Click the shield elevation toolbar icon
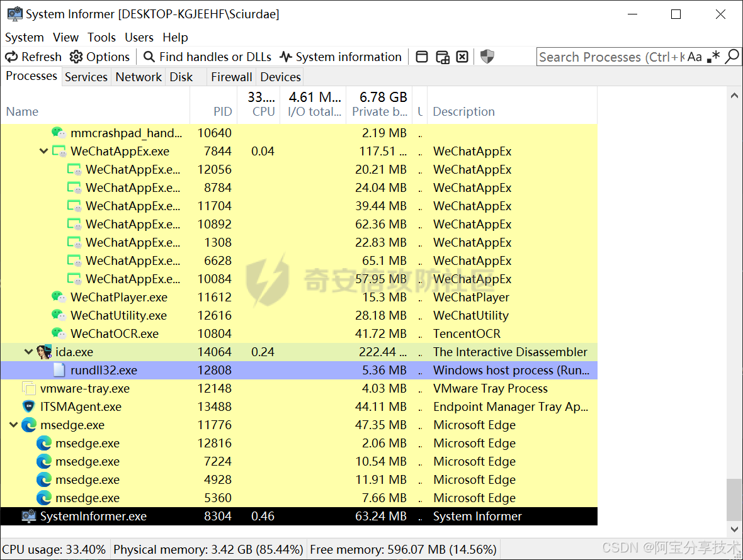 tap(487, 57)
